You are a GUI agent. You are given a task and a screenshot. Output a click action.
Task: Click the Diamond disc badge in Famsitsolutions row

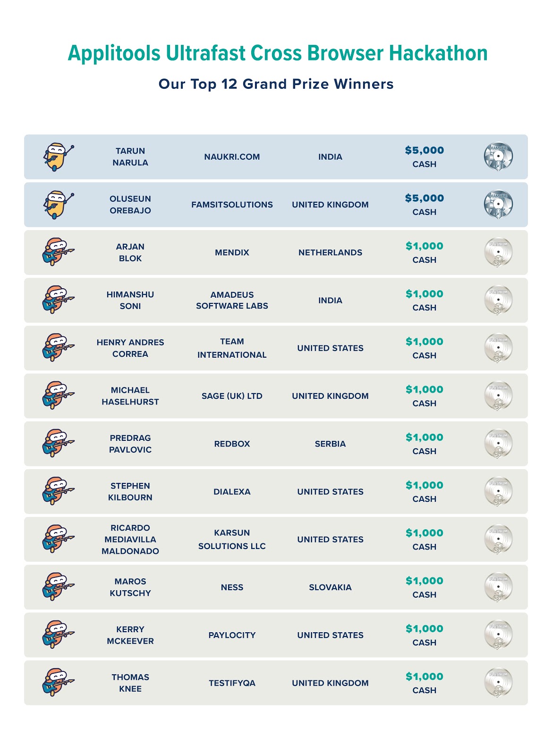(x=498, y=205)
